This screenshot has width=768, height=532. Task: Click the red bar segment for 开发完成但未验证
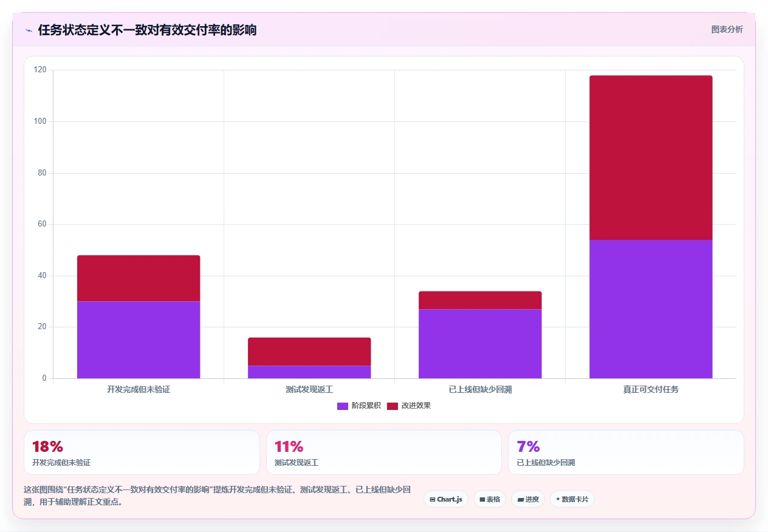pyautogui.click(x=139, y=278)
